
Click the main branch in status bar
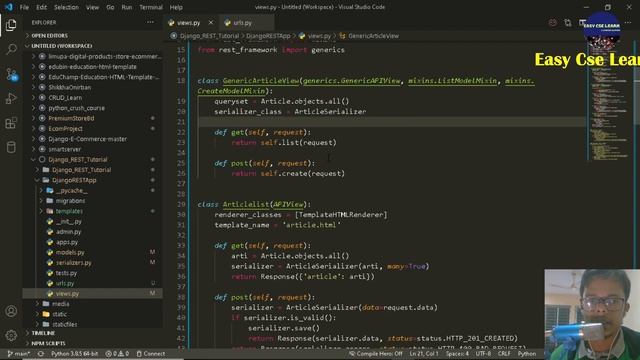[19, 354]
